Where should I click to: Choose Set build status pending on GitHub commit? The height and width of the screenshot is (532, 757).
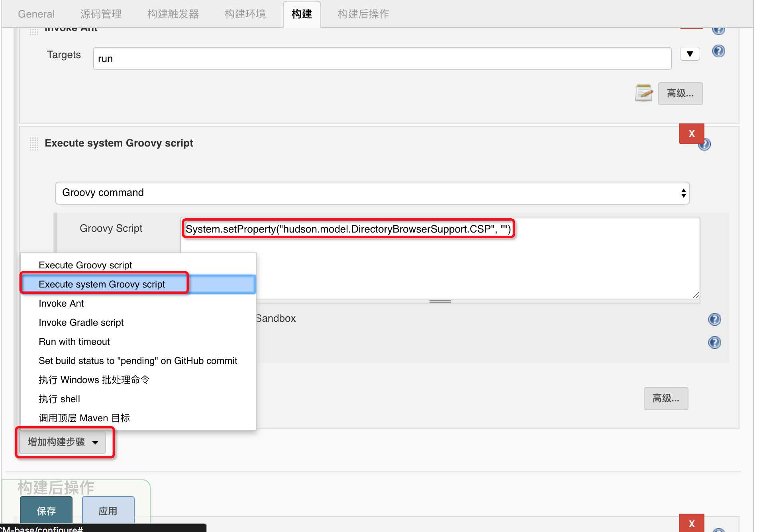click(138, 361)
